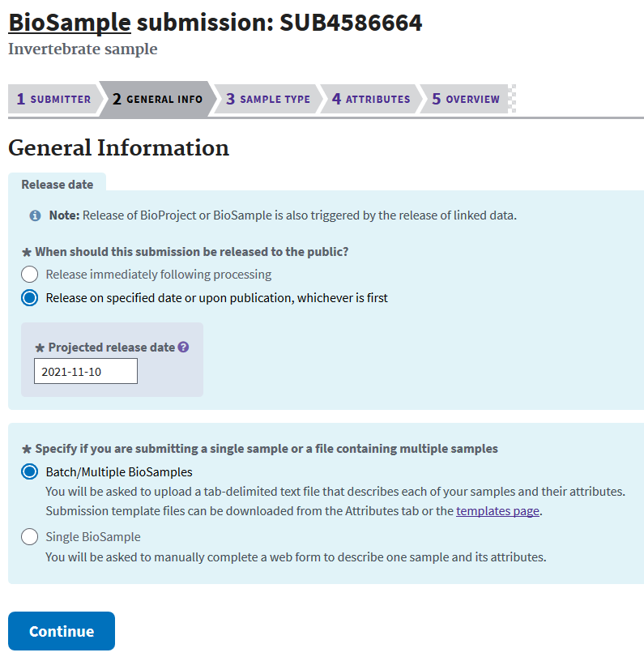Jump to the 3 Sample Type step

(268, 99)
